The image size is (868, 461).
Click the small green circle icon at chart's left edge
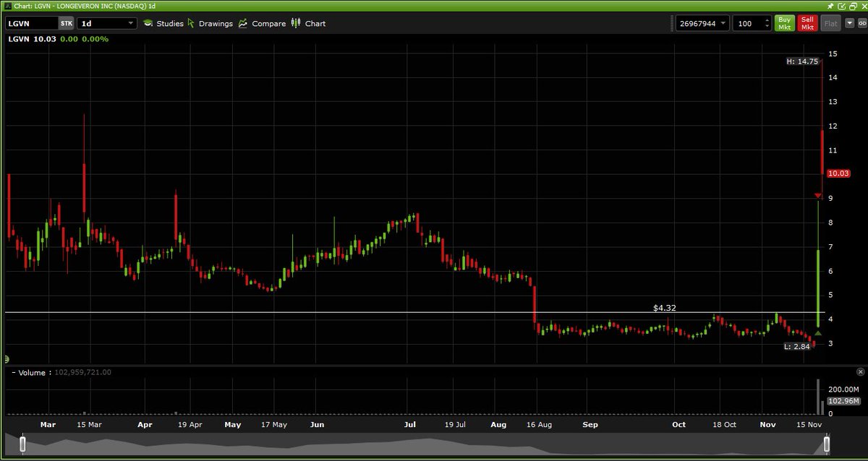click(x=6, y=358)
